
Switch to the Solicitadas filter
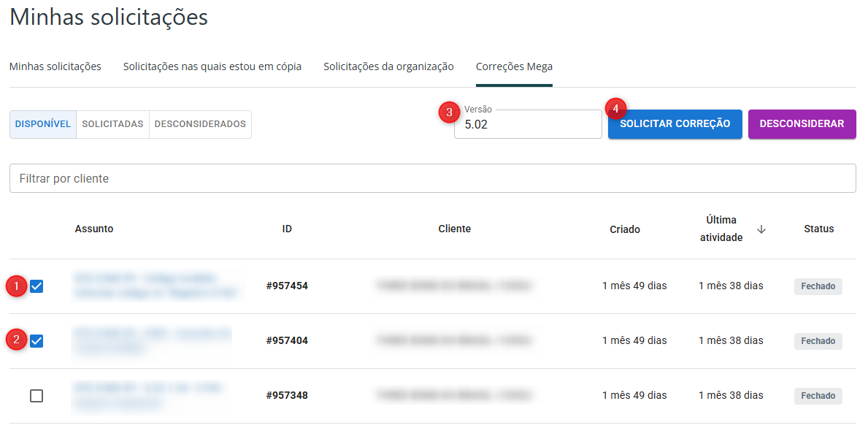point(112,124)
